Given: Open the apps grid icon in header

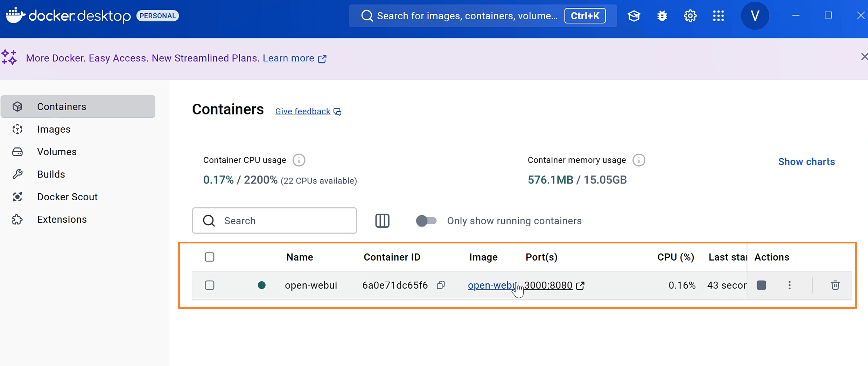Looking at the screenshot, I should pyautogui.click(x=718, y=16).
